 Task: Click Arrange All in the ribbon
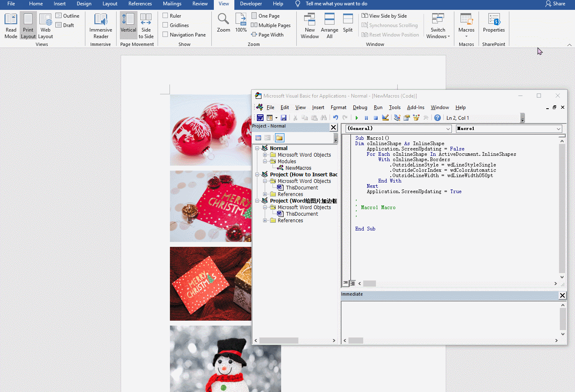(330, 26)
